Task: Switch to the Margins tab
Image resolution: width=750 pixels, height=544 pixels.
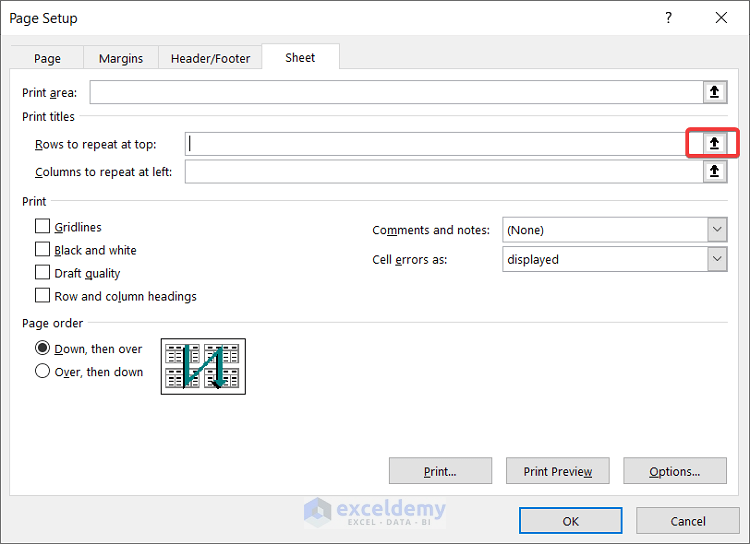Action: tap(121, 59)
